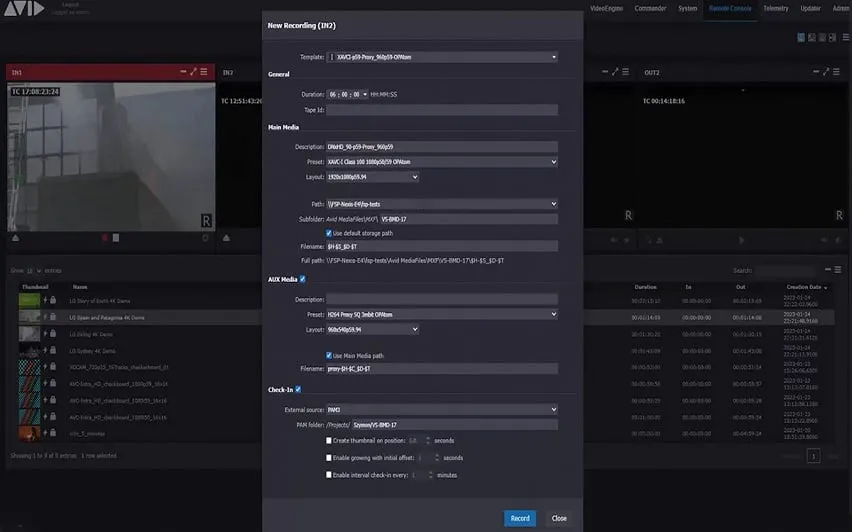Disable the Check-In checkbox
The height and width of the screenshot is (532, 852).
pyautogui.click(x=298, y=389)
